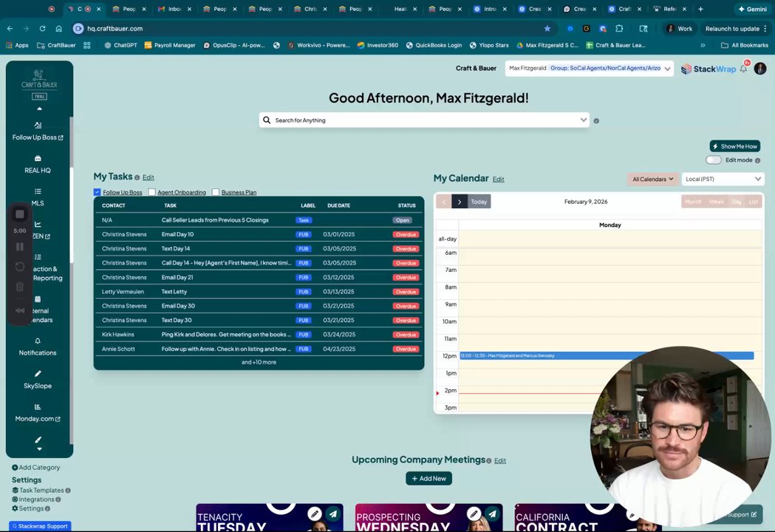Viewport: 775px width, 532px height.
Task: Switch calendar to Week view
Action: (716, 202)
